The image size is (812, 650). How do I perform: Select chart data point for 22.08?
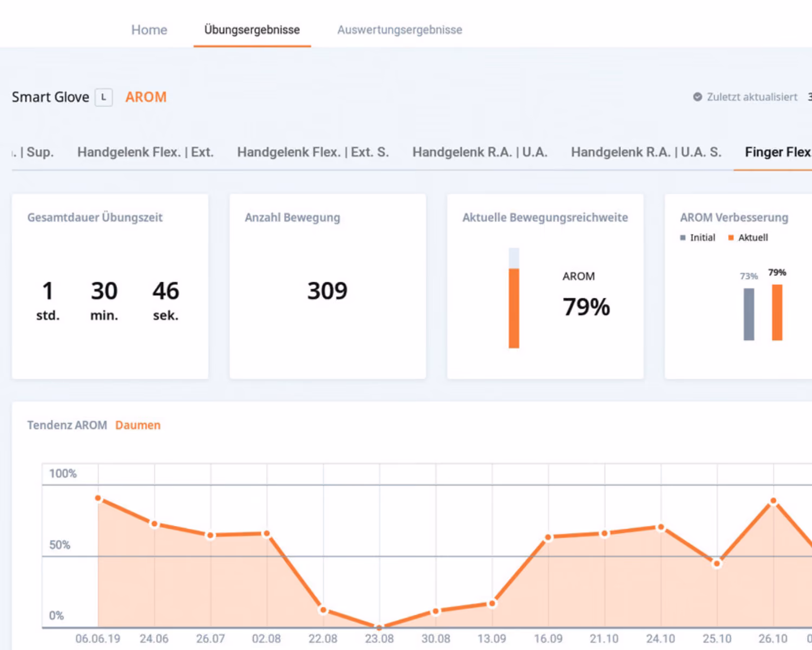tap(323, 610)
